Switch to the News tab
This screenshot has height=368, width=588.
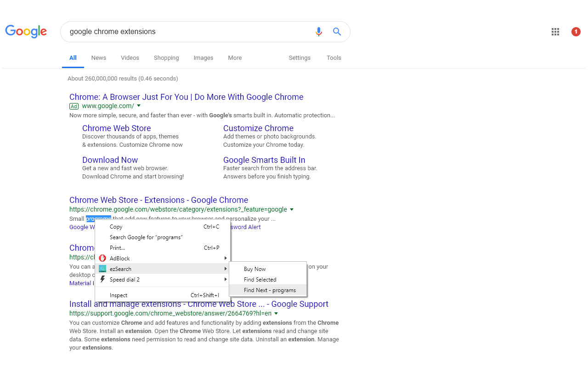tap(99, 58)
